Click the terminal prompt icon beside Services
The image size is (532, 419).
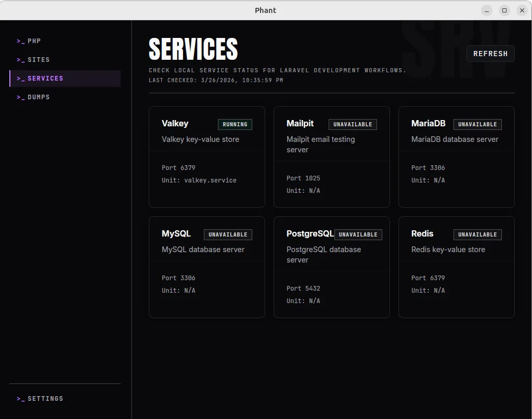[20, 78]
